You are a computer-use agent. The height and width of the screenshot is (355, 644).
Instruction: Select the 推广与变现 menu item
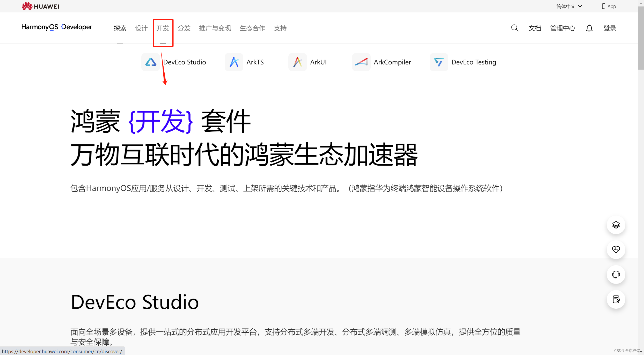tap(215, 28)
